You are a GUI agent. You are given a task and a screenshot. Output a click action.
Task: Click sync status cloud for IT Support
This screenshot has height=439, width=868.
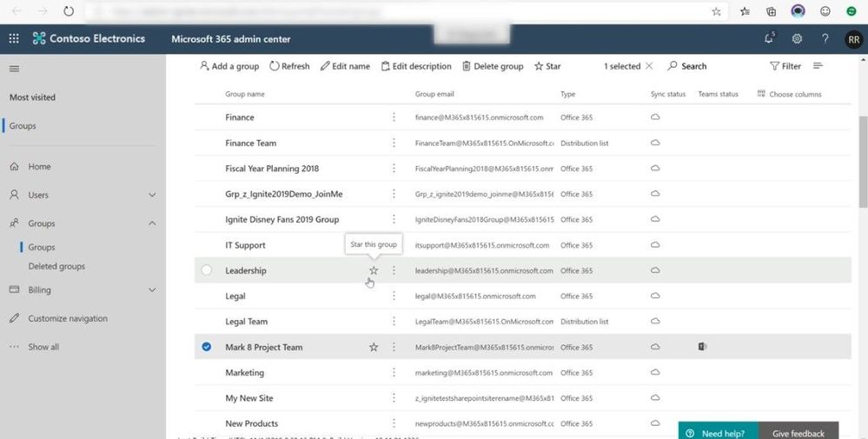pos(655,244)
